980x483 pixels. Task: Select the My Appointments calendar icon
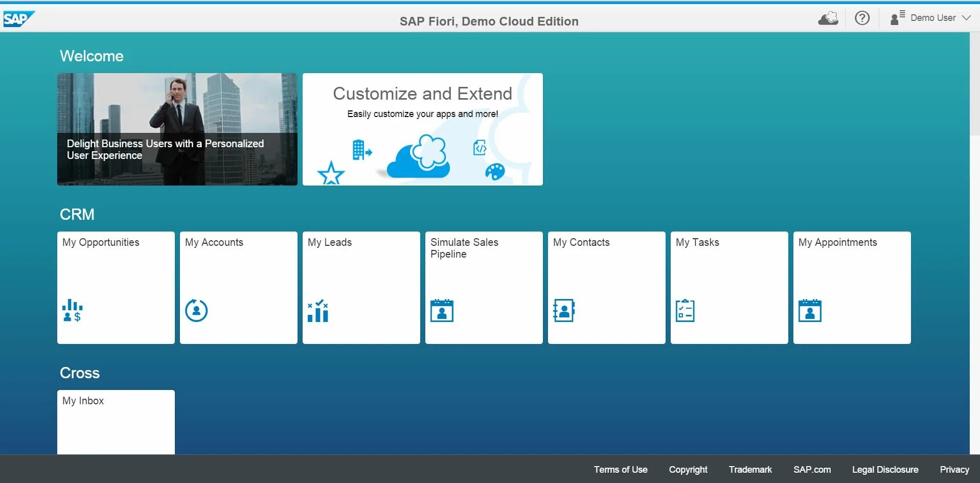(810, 310)
